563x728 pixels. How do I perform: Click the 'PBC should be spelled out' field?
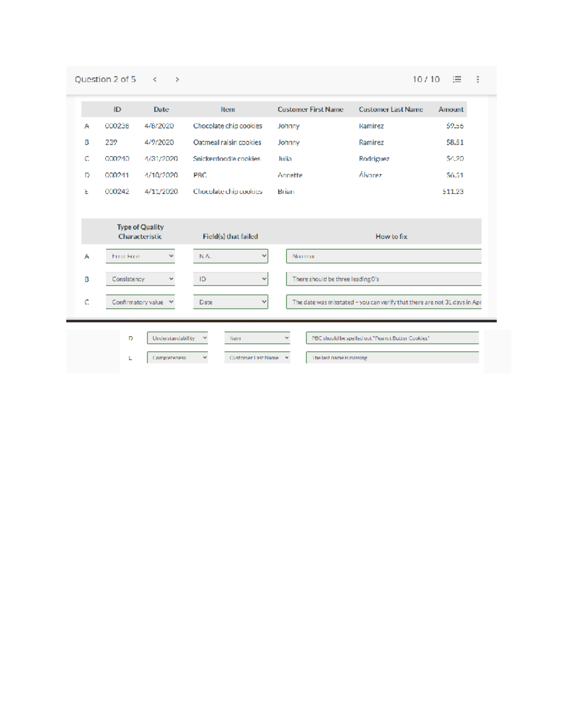tap(392, 338)
